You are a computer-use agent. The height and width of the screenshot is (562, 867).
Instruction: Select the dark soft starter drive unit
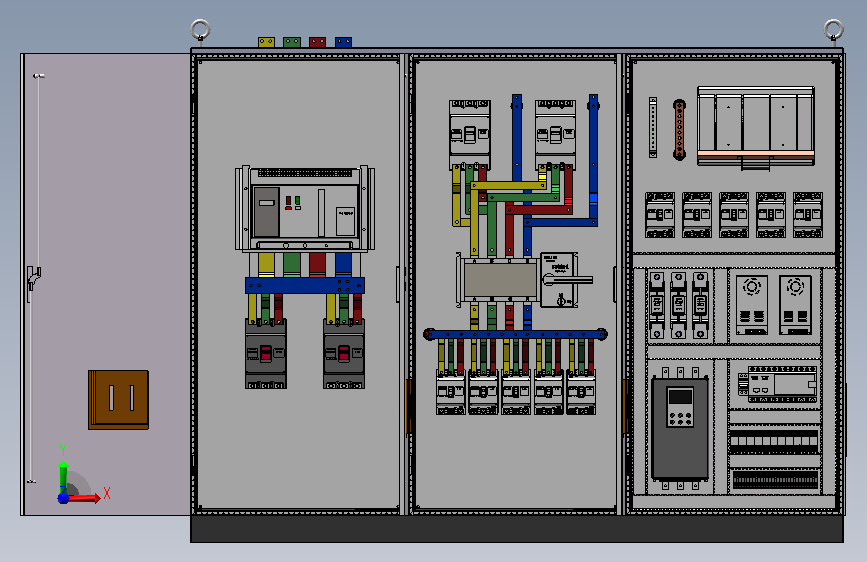[x=680, y=428]
